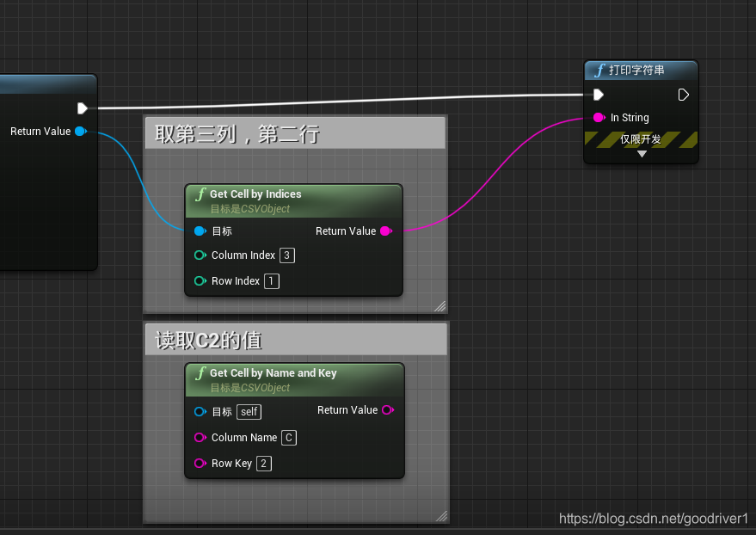This screenshot has height=535, width=756.
Task: Click the blue 目标 pin on Get Cell by Indices
Action: [198, 231]
